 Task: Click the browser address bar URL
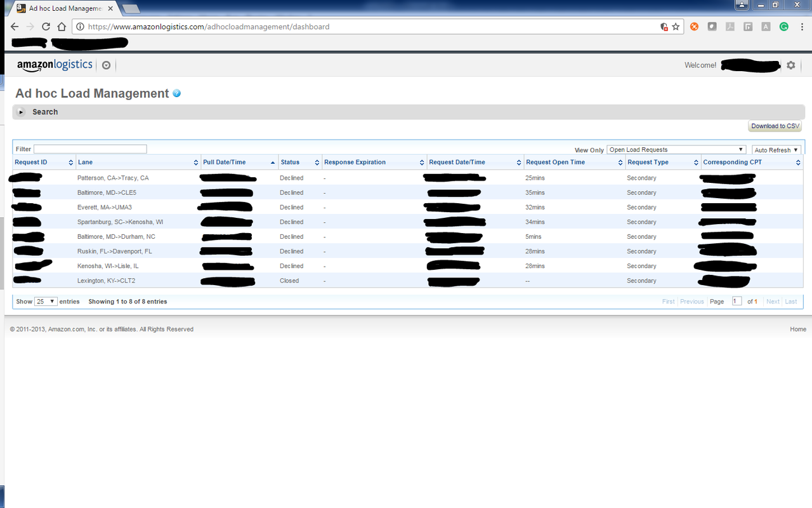[x=209, y=27]
